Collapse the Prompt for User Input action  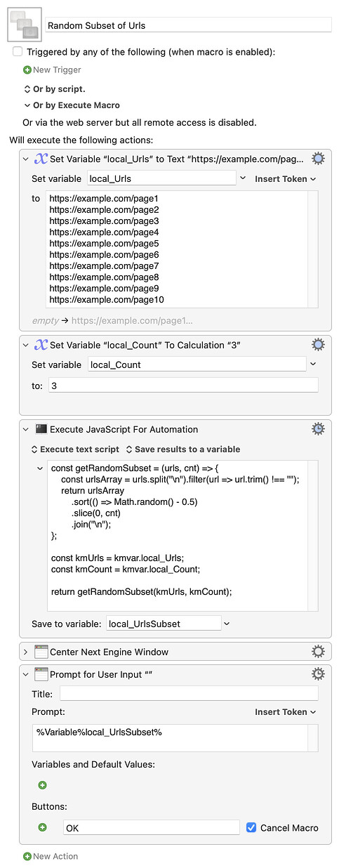coord(26,674)
